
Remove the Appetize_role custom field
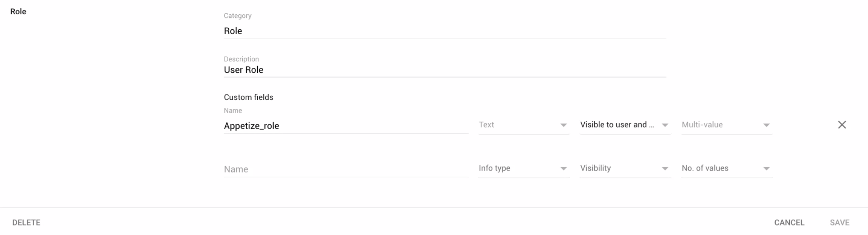pos(842,125)
